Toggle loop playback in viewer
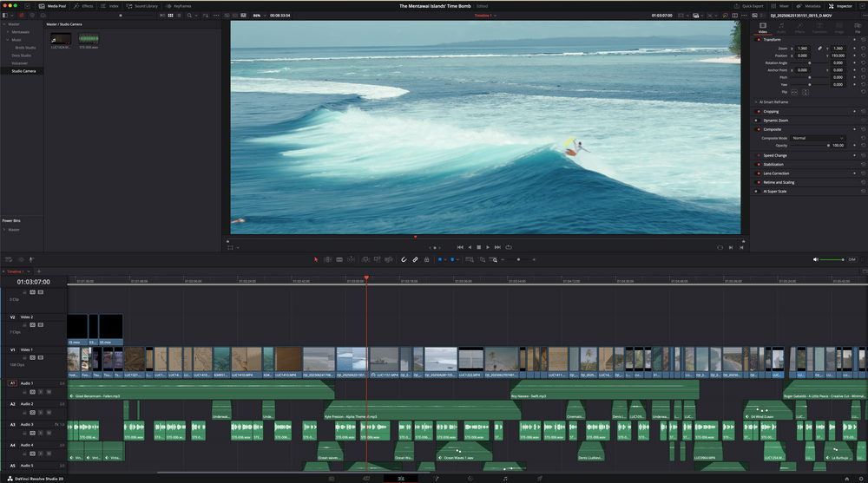 pyautogui.click(x=508, y=247)
